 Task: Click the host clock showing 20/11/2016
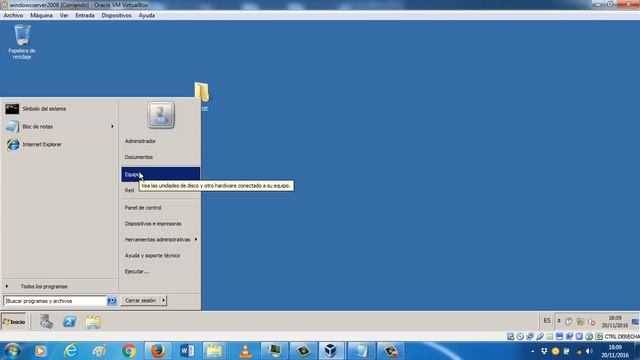coord(615,351)
